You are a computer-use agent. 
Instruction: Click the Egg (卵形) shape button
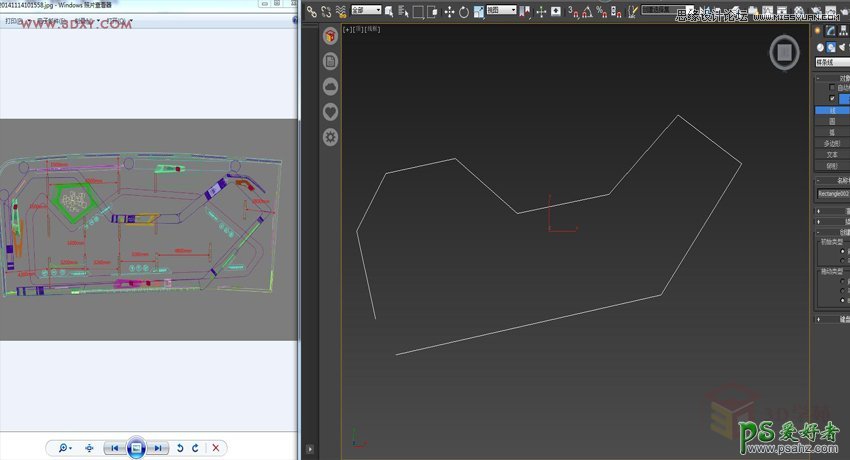coord(832,166)
